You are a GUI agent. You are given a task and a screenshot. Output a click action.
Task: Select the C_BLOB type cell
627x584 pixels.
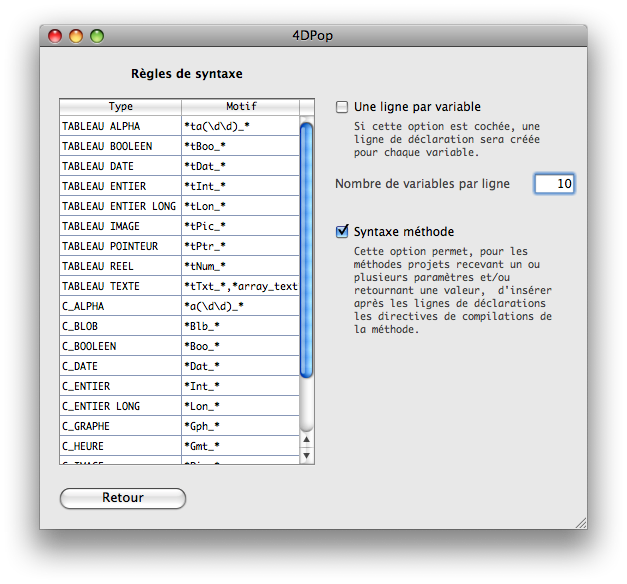120,326
